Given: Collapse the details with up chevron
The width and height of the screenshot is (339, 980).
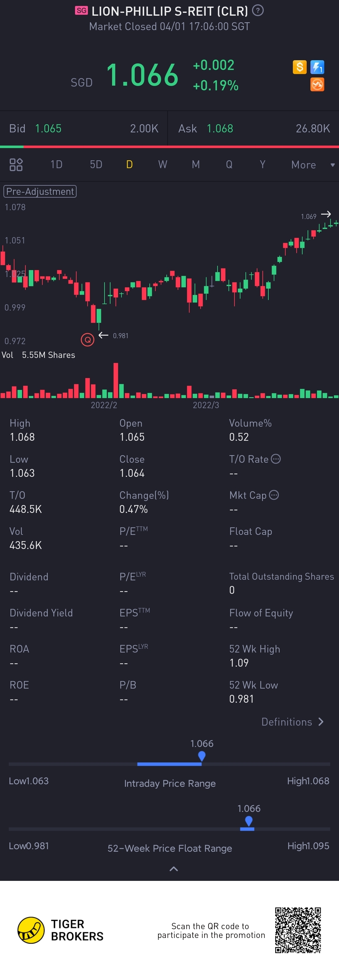Looking at the screenshot, I should [x=174, y=869].
